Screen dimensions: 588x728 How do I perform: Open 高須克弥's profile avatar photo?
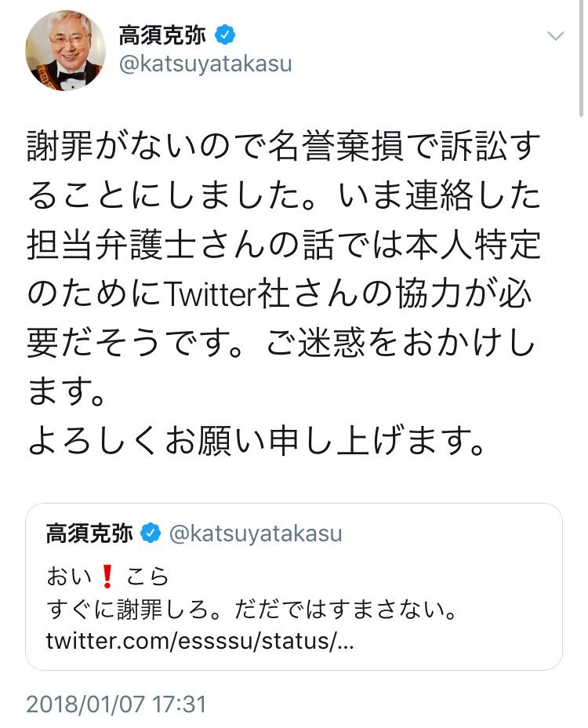pos(65,51)
